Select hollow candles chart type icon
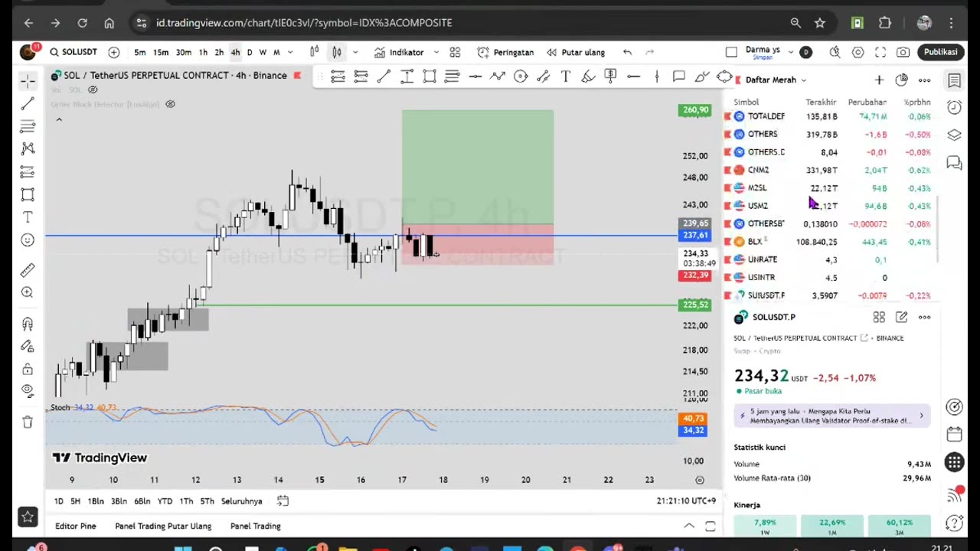 pos(337,52)
